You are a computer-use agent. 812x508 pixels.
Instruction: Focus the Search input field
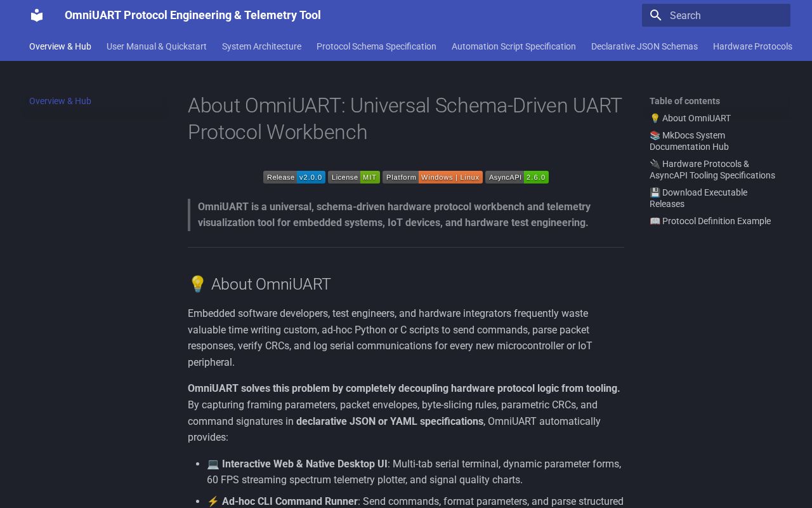tap(716, 15)
